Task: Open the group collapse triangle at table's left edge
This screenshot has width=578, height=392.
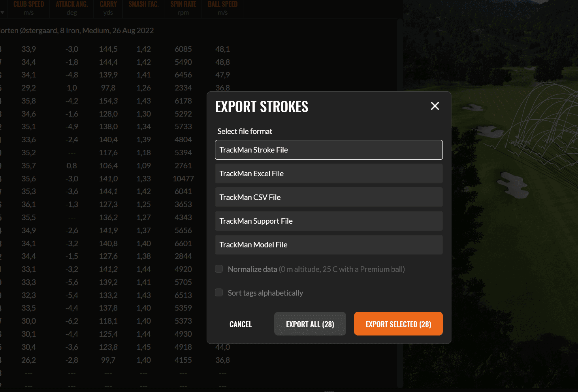Action: (3, 12)
